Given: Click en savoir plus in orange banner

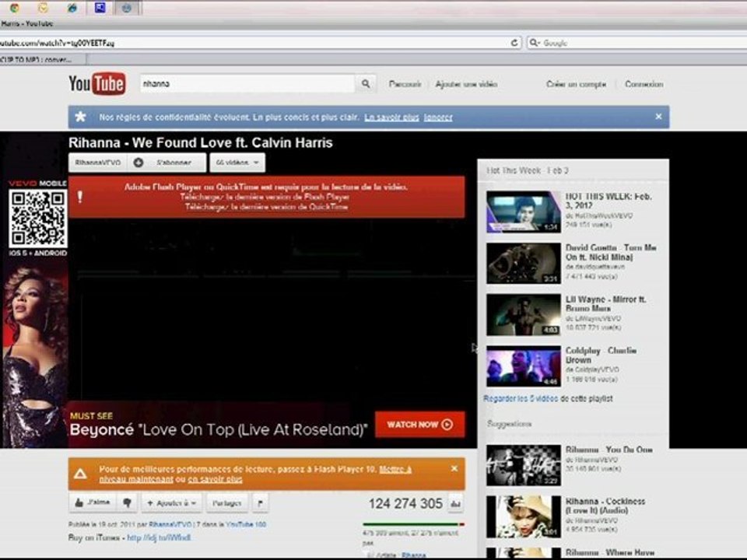Looking at the screenshot, I should (215, 479).
